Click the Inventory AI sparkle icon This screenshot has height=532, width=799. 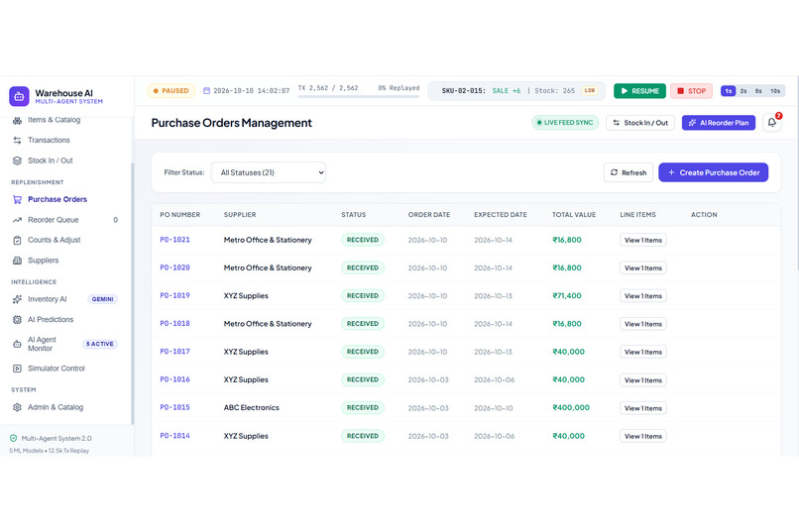[17, 299]
